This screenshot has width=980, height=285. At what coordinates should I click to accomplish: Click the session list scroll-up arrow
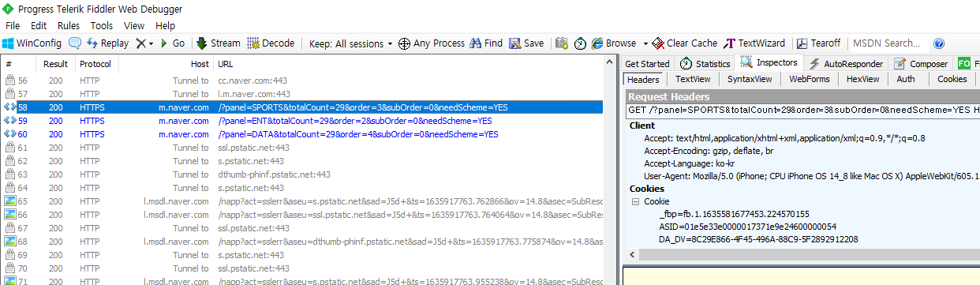610,63
